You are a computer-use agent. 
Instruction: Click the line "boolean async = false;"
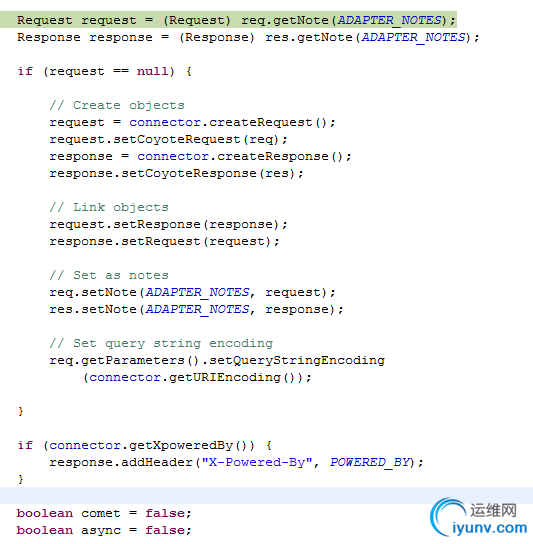coord(104,530)
